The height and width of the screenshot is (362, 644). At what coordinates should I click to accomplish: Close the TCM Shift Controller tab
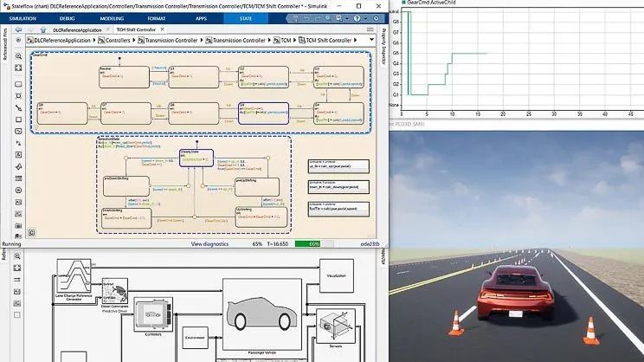159,29
